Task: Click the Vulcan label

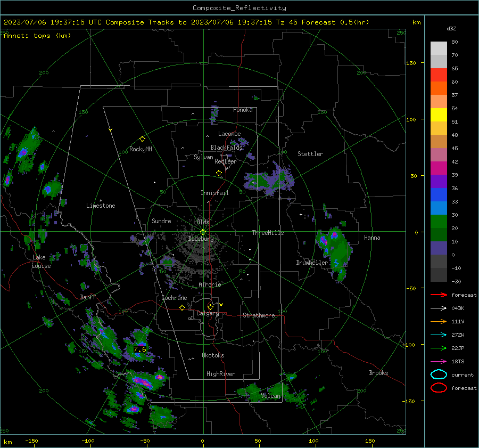Action: click(271, 396)
